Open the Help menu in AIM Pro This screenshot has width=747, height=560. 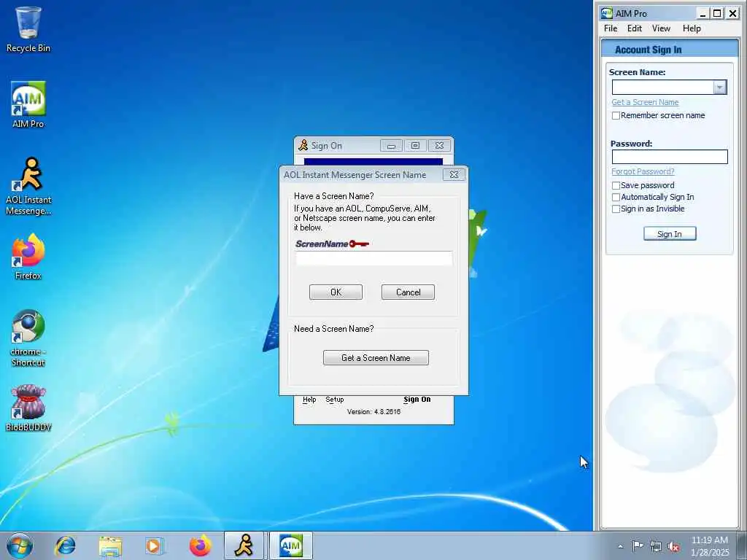point(692,28)
